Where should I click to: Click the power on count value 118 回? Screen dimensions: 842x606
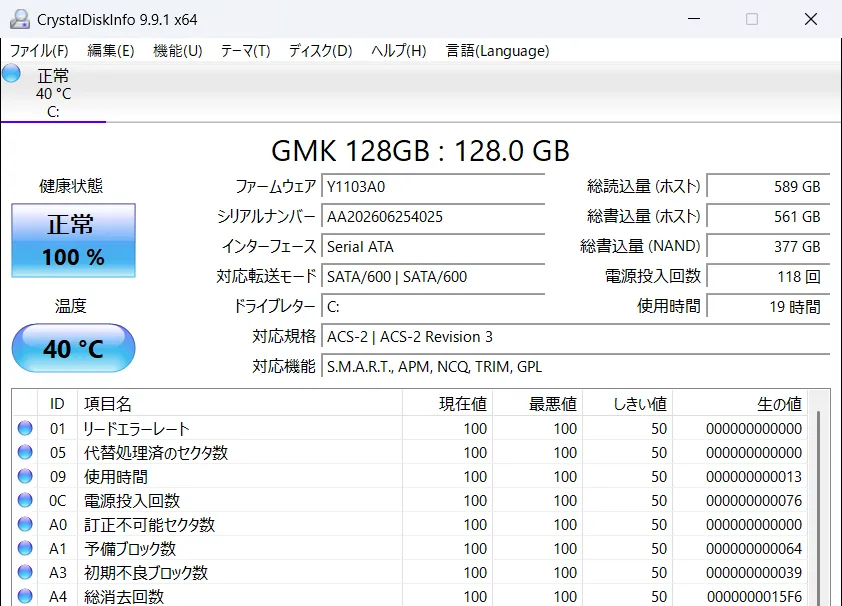[768, 277]
